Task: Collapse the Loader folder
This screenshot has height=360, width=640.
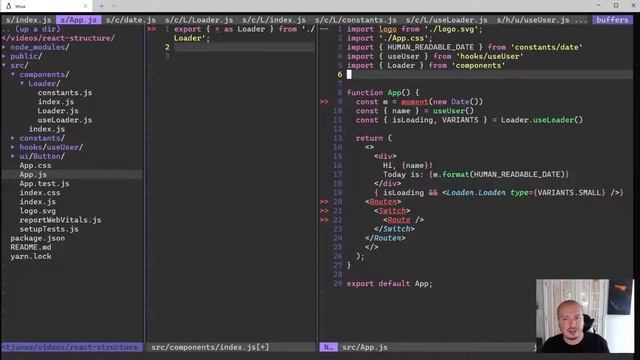Action: [44, 83]
